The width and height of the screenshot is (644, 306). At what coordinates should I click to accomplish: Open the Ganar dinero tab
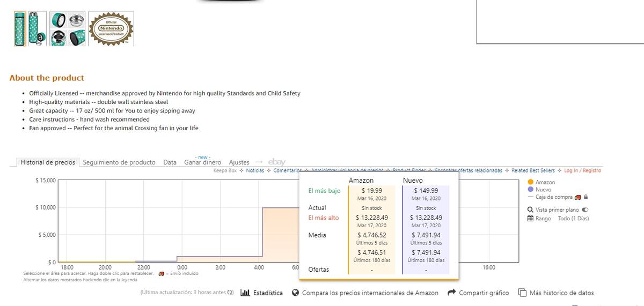(x=202, y=162)
